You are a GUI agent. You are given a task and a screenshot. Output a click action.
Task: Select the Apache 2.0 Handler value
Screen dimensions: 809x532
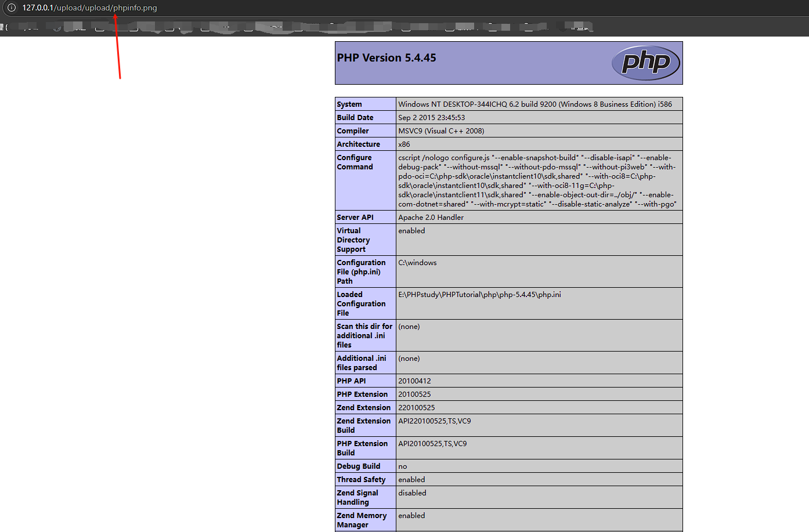click(431, 218)
